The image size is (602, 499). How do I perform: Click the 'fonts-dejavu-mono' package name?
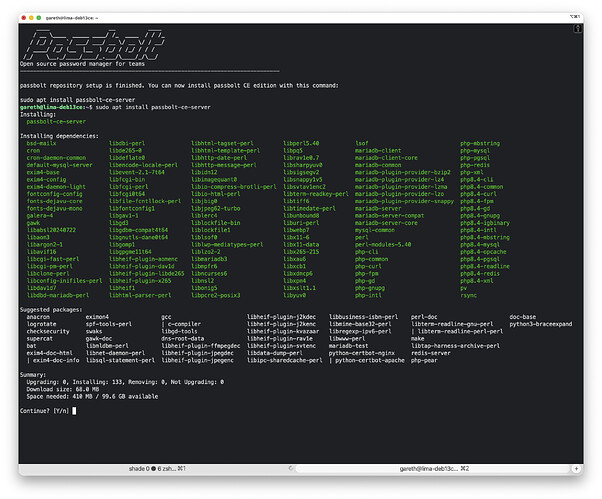pos(55,208)
